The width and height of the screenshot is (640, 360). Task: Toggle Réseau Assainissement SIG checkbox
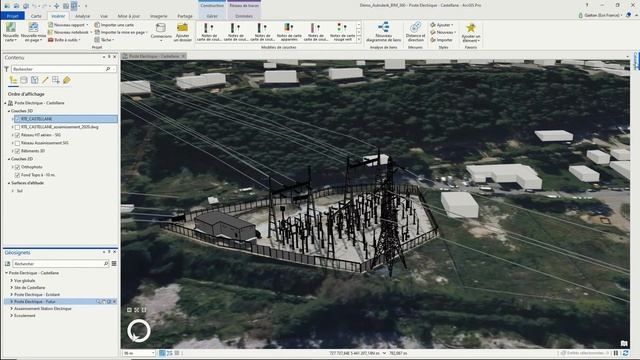pos(17,143)
